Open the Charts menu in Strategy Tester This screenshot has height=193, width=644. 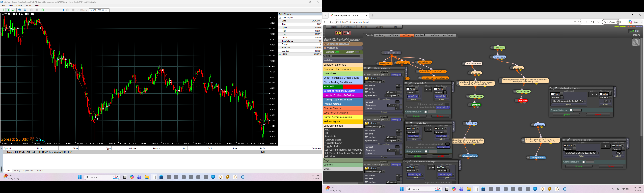(19, 6)
